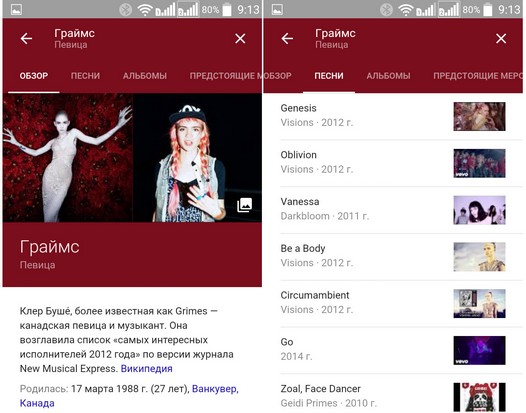Switch to ПЕСНИ tab in left screen
The width and height of the screenshot is (526, 413).
tap(85, 76)
